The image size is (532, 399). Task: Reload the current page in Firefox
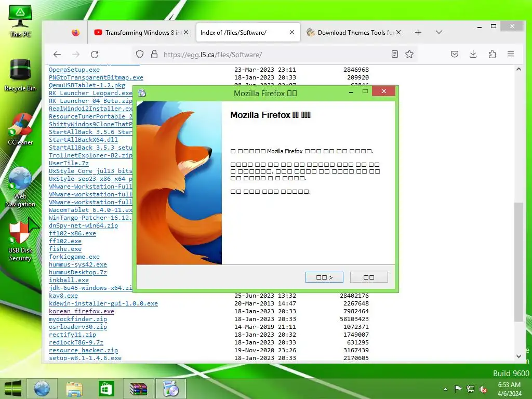click(x=95, y=54)
